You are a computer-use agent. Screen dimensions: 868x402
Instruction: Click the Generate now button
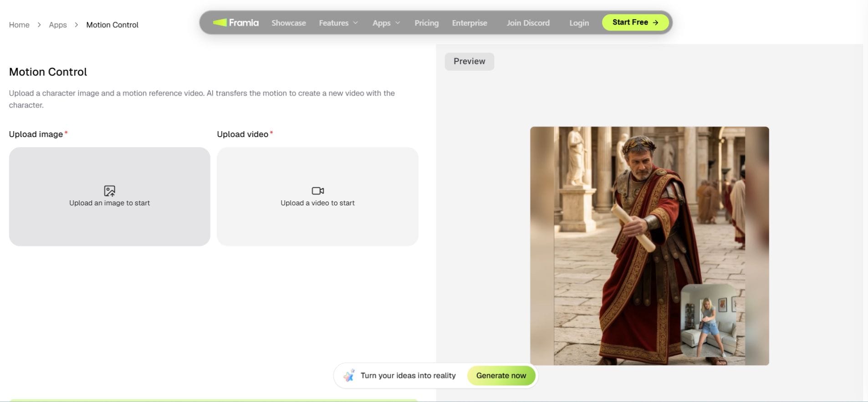tap(501, 376)
